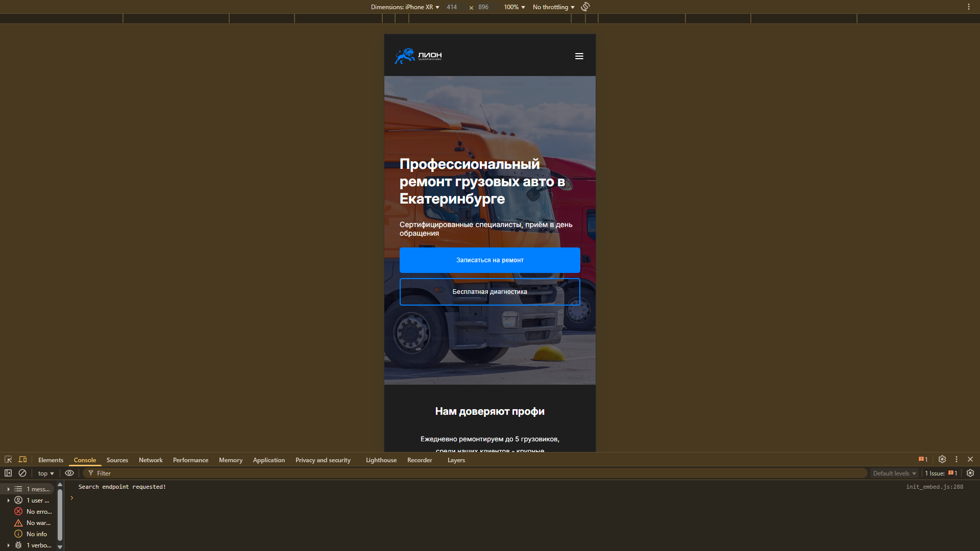Click the rotate device orientation icon
The width and height of the screenshot is (980, 551).
point(585,7)
